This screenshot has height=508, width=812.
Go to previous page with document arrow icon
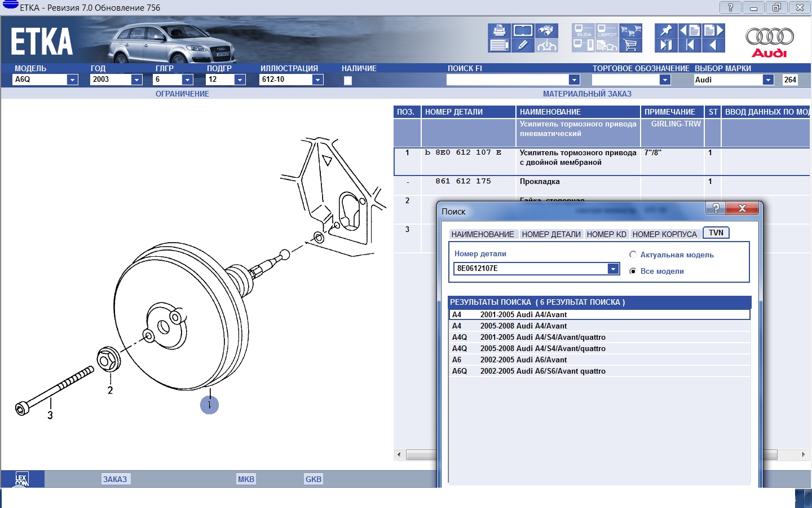point(690,30)
